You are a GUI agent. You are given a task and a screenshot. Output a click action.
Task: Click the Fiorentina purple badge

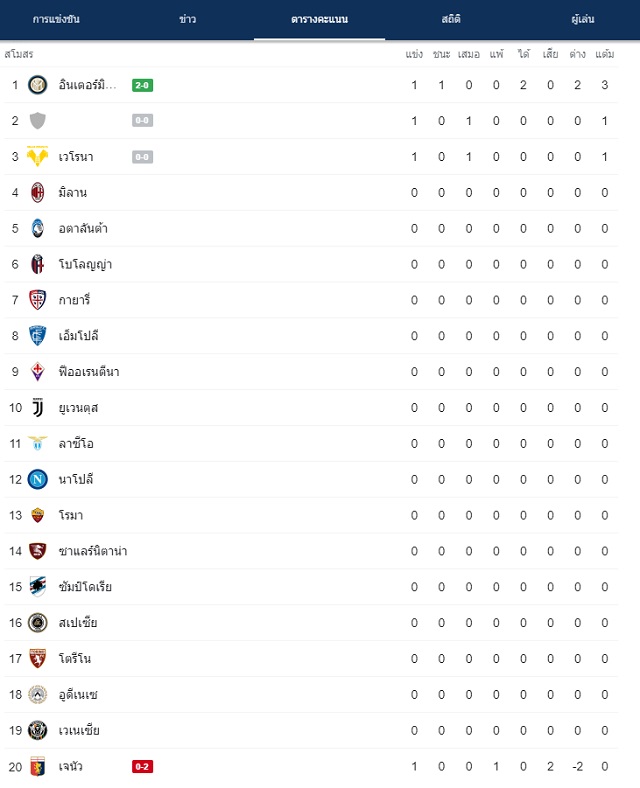pyautogui.click(x=38, y=372)
